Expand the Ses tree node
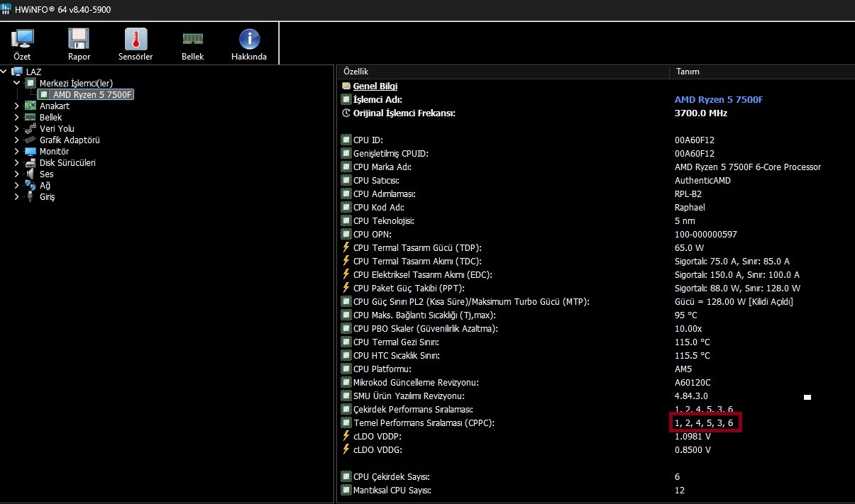Viewport: 855px width, 504px height. (16, 174)
